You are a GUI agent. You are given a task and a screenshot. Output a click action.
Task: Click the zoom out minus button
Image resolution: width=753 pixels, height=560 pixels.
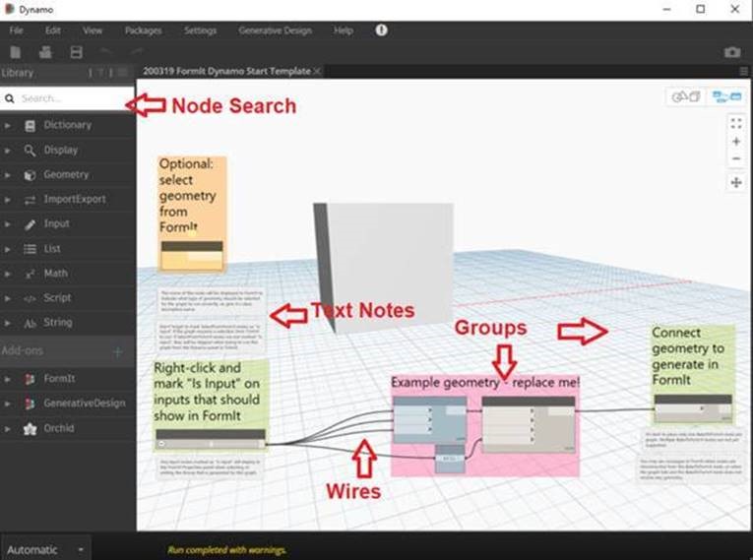[x=735, y=158]
